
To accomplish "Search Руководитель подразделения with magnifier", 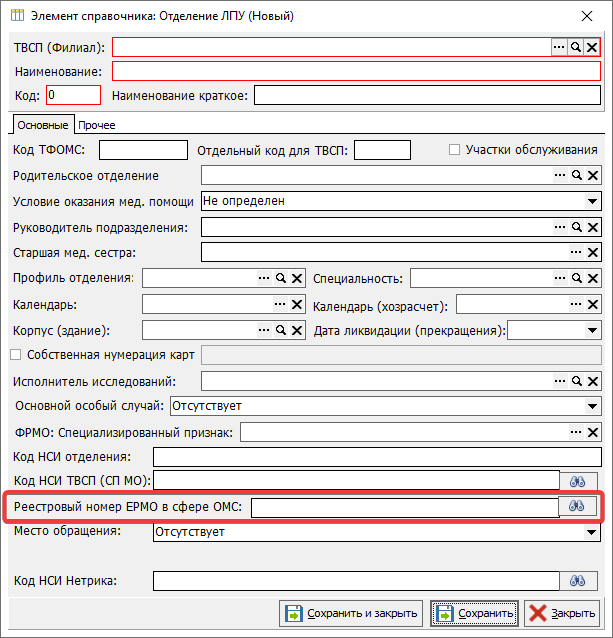I will pos(577,227).
